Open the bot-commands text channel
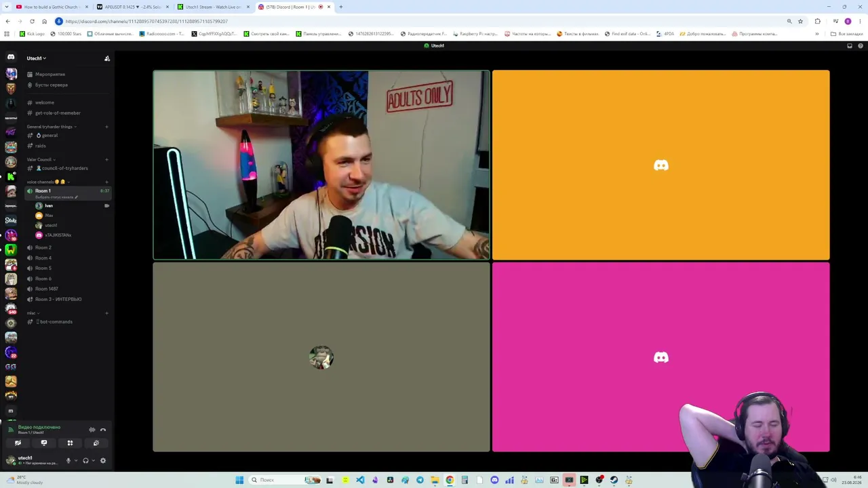The image size is (868, 488). 68,322
